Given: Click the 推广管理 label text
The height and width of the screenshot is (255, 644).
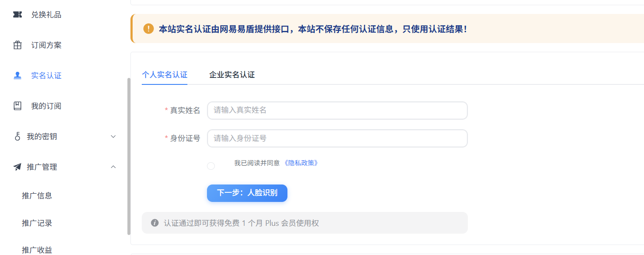Looking at the screenshot, I should (42, 167).
